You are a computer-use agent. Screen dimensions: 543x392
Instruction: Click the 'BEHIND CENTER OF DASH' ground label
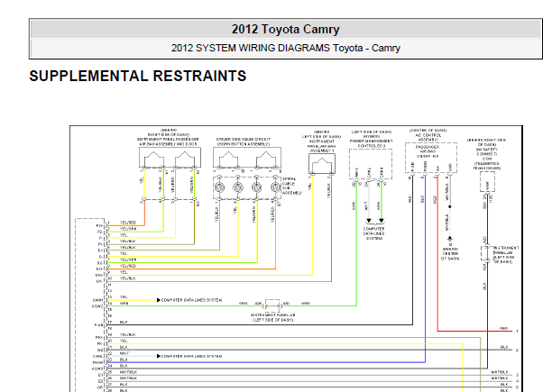tap(450, 253)
